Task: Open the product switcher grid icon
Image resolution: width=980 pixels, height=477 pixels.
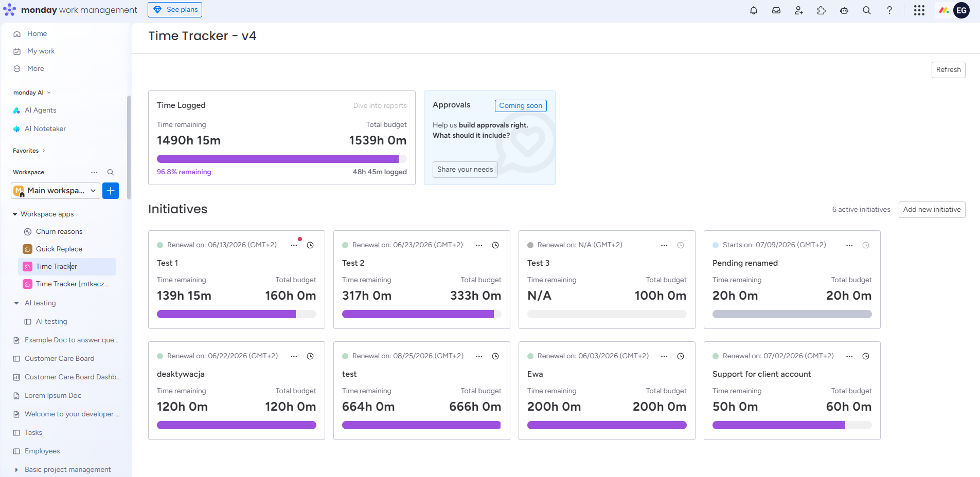Action: [x=919, y=10]
